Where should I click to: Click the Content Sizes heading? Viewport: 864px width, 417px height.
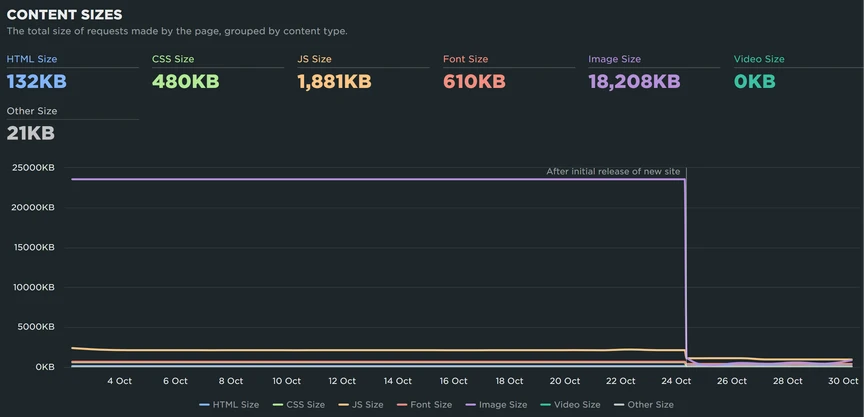[64, 15]
